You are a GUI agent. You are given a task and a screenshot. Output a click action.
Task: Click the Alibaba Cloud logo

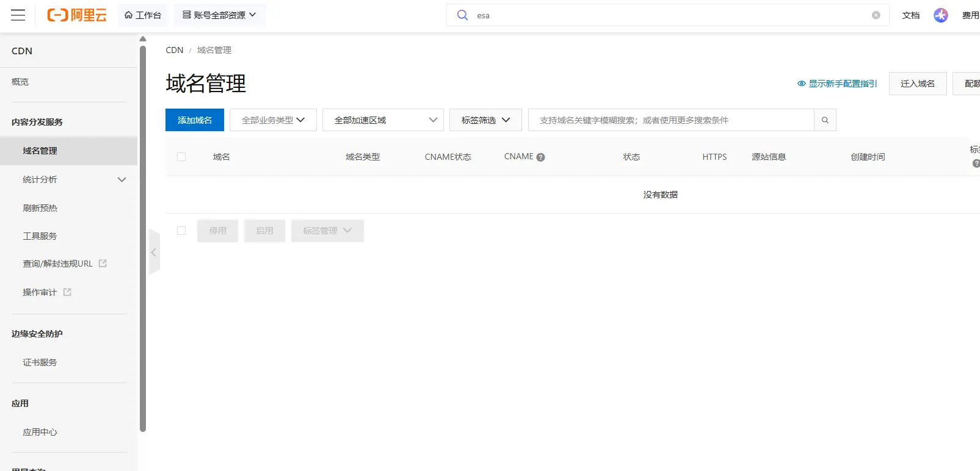tap(77, 15)
